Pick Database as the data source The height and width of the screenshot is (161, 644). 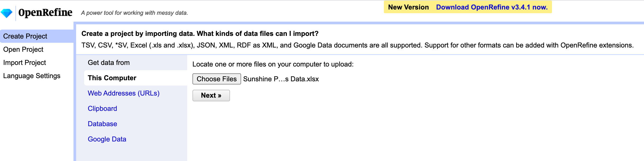102,124
